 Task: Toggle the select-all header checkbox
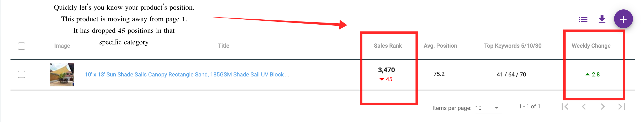[22, 46]
